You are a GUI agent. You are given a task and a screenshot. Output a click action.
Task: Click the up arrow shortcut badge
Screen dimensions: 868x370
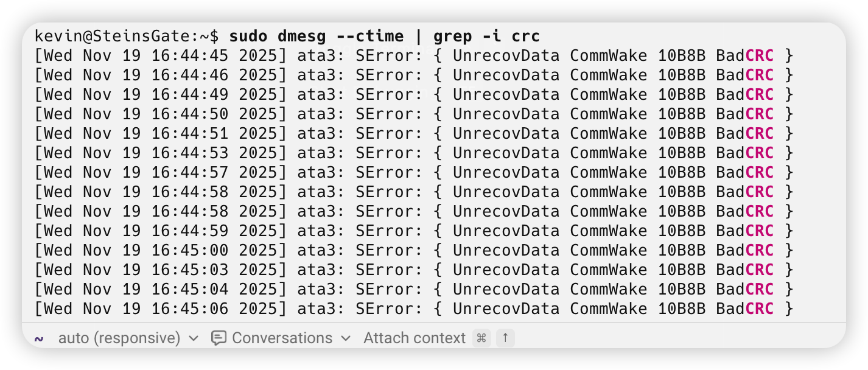(505, 338)
